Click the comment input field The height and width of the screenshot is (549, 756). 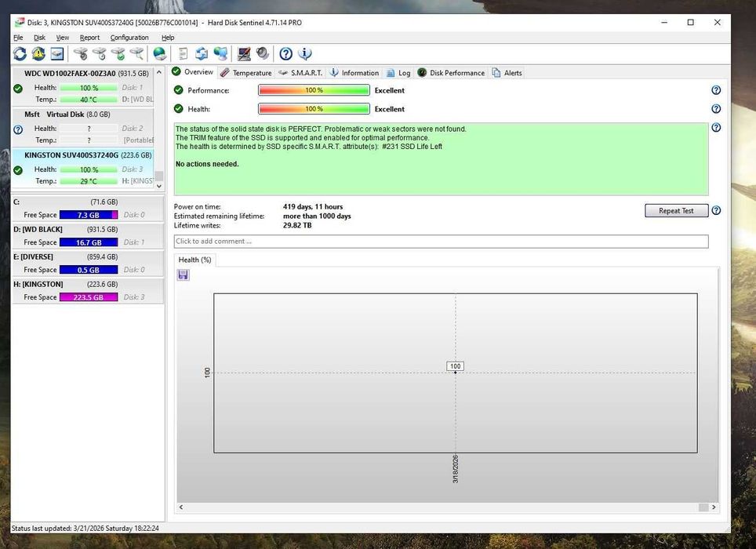click(442, 242)
